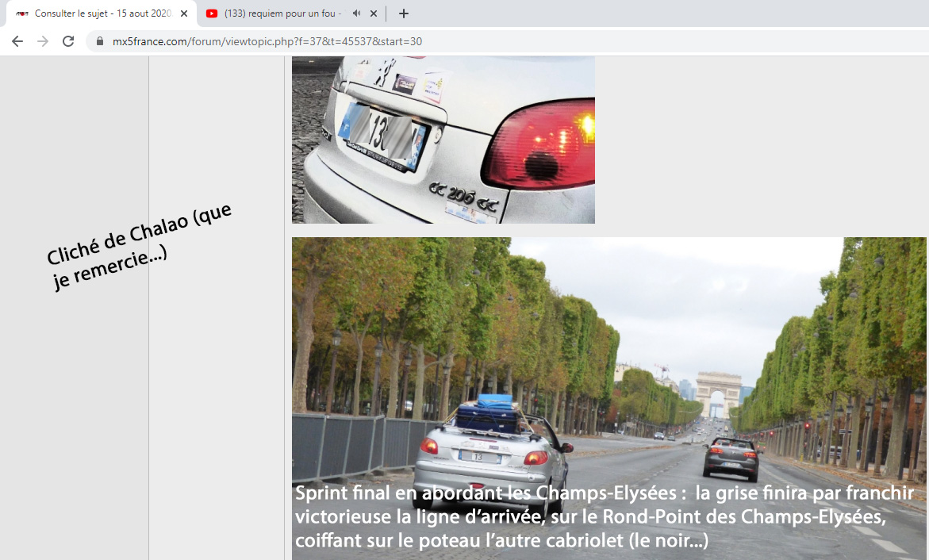
Task: Click the 'Sprint final' photo caption
Action: coord(605,516)
